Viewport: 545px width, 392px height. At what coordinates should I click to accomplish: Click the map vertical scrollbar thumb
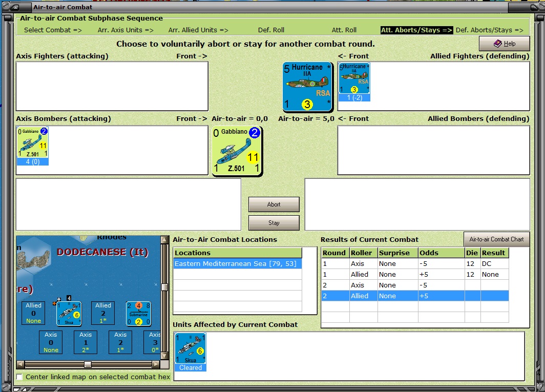point(164,287)
